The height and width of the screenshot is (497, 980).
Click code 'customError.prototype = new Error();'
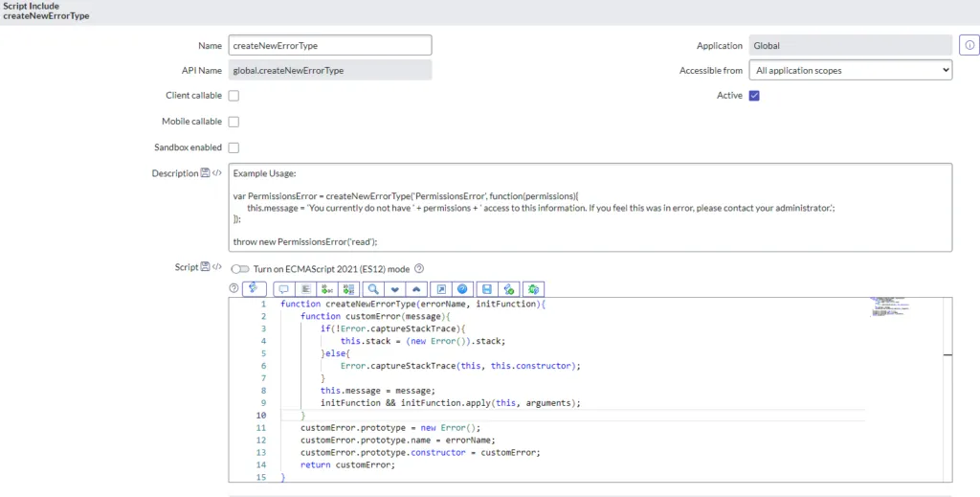pyautogui.click(x=390, y=428)
